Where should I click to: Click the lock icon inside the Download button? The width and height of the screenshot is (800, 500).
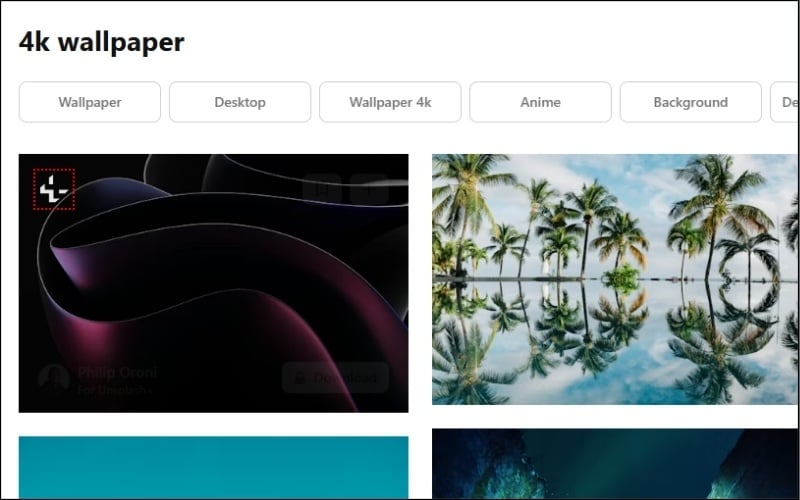click(300, 378)
